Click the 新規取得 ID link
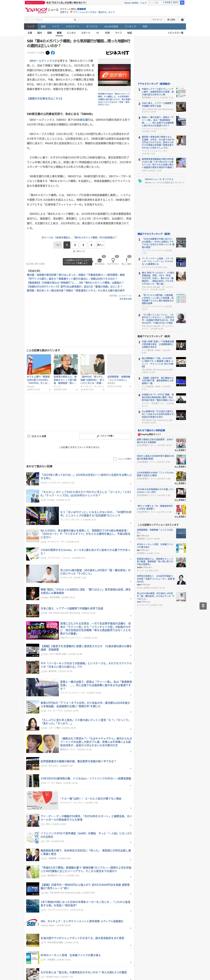 click(82, 9)
